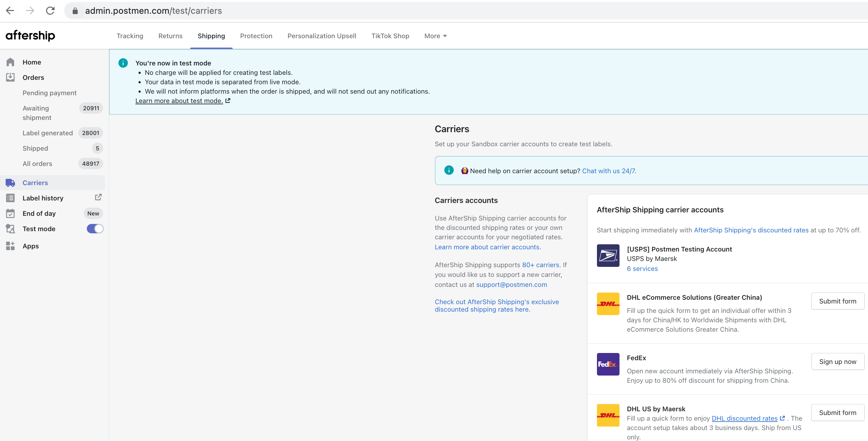Open Label history via external link icon
The width and height of the screenshot is (868, 441).
(98, 197)
